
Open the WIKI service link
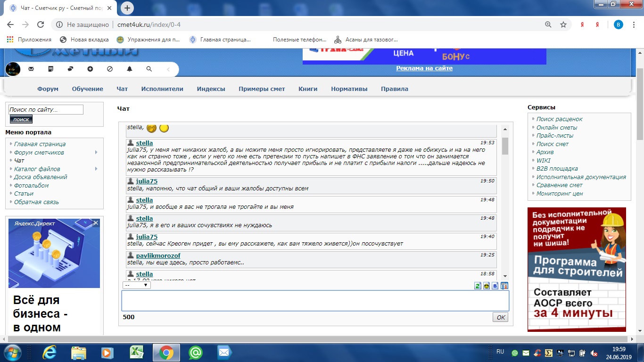click(544, 160)
